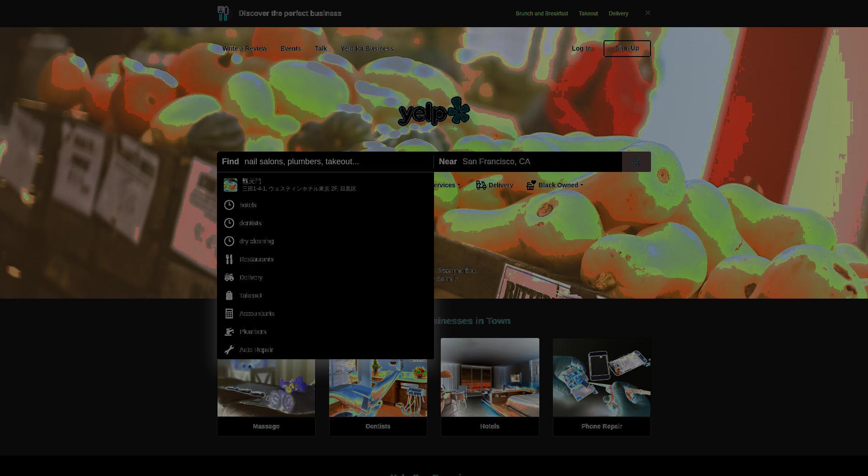This screenshot has height=476, width=868.
Task: Click the fork and knife Restaurants icon
Action: [x=229, y=259]
